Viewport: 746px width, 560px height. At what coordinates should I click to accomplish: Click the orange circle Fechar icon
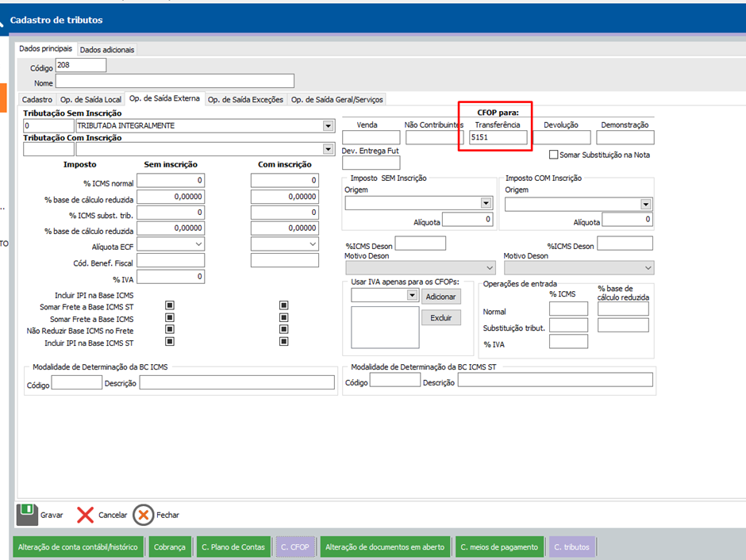(x=144, y=515)
